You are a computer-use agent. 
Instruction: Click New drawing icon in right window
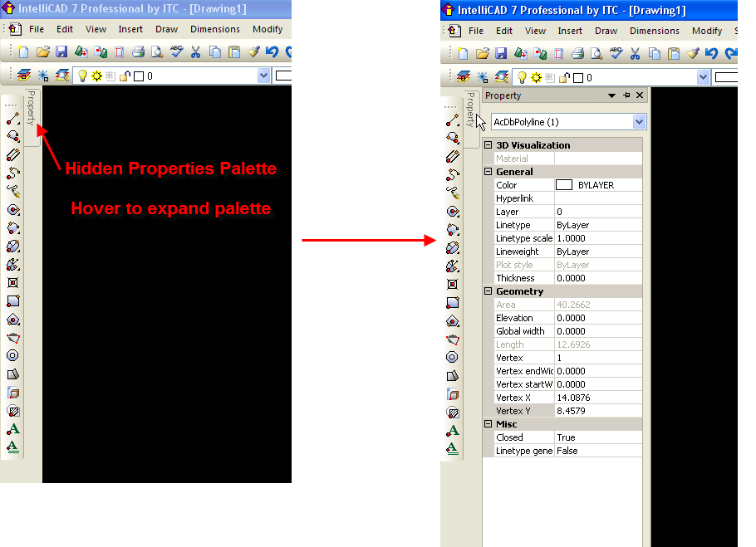click(x=463, y=53)
